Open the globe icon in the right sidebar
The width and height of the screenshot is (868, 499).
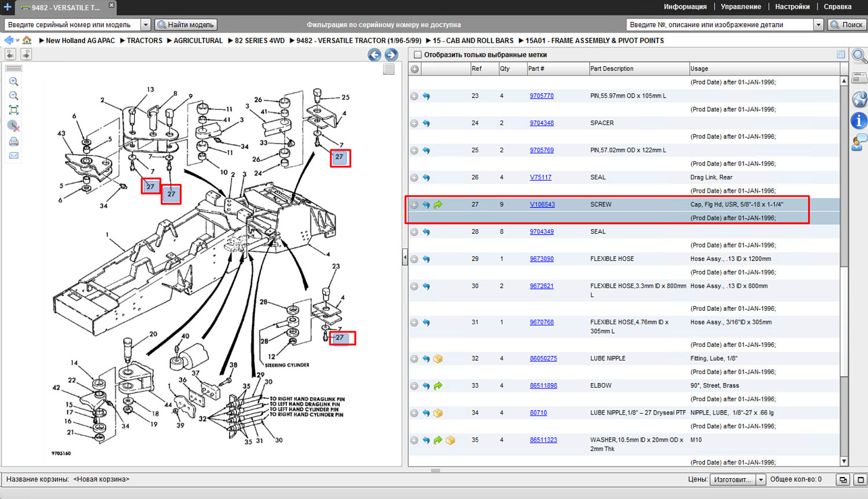[859, 99]
